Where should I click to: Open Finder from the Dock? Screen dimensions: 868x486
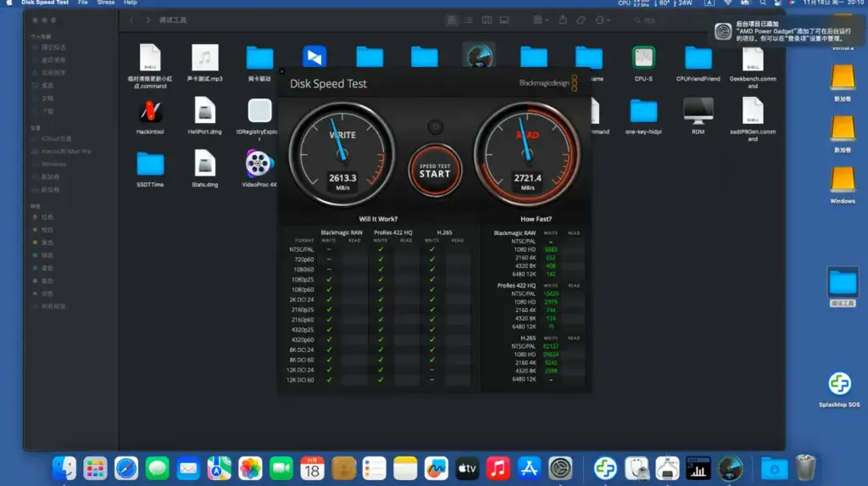[64, 469]
